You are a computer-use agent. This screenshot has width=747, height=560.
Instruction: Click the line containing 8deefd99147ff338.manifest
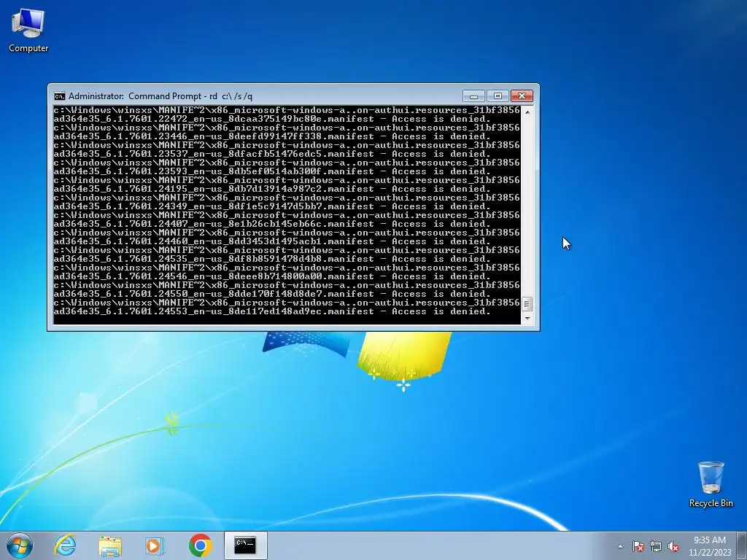(272, 136)
